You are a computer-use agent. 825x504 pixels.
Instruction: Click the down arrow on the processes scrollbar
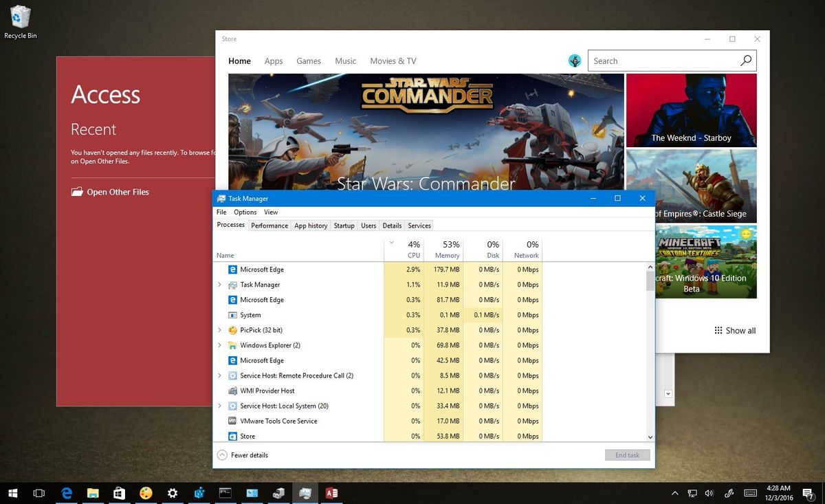coord(650,436)
